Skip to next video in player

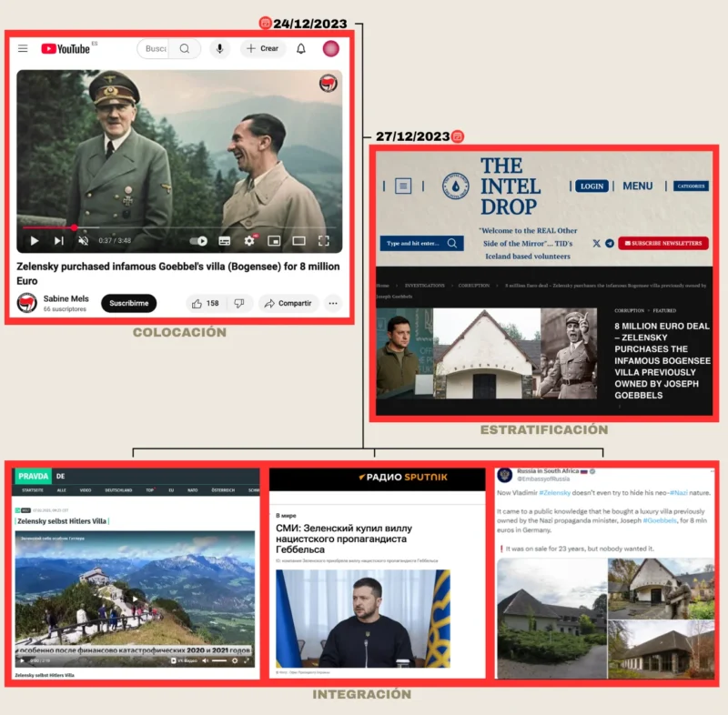(58, 241)
